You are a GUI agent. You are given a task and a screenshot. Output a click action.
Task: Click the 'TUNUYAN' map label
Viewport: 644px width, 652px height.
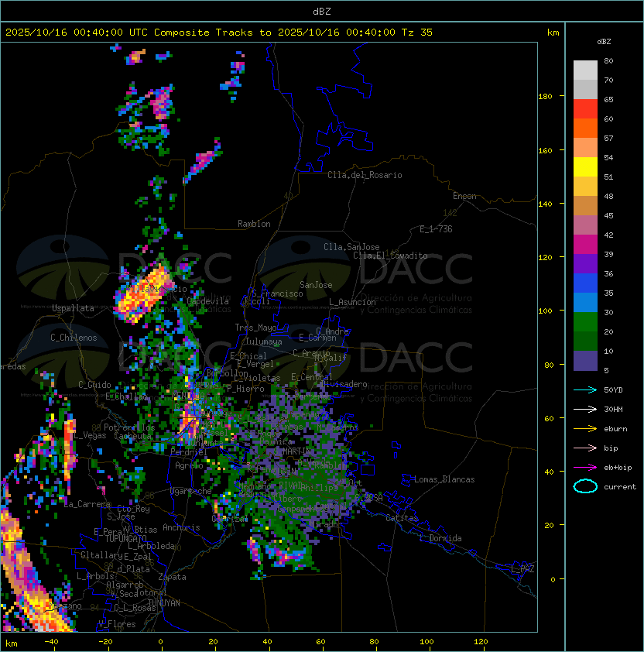[x=164, y=603]
